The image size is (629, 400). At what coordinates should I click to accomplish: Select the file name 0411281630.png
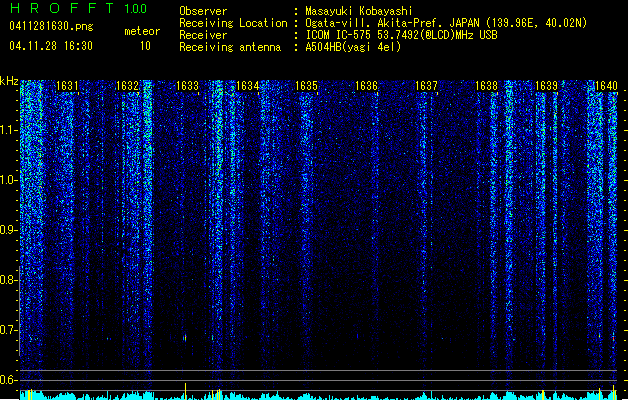pos(51,26)
